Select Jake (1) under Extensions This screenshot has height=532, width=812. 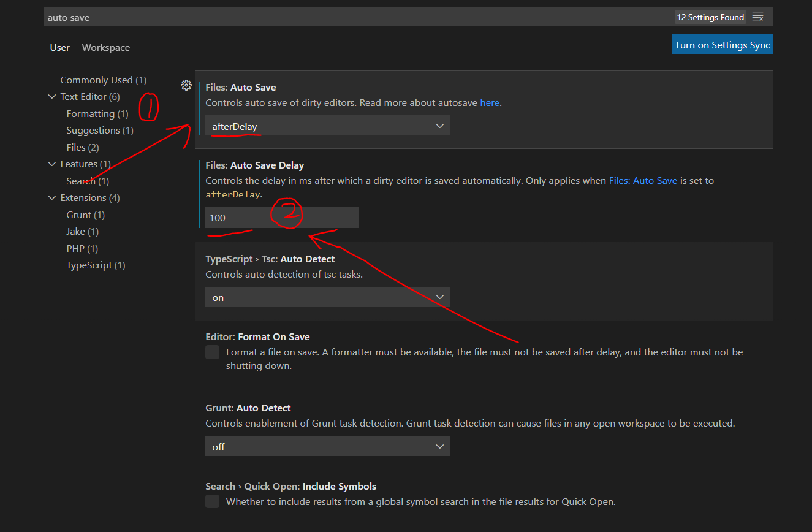click(x=83, y=231)
